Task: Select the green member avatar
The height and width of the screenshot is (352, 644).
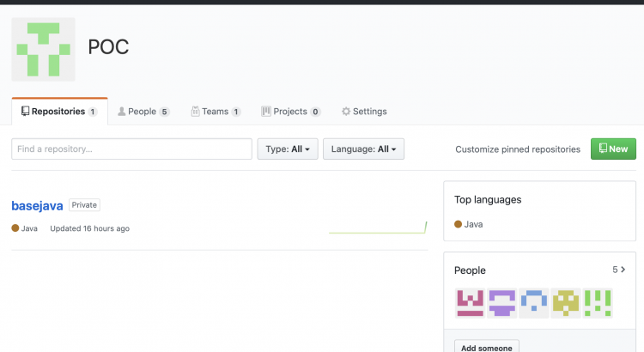Action: pos(597,303)
